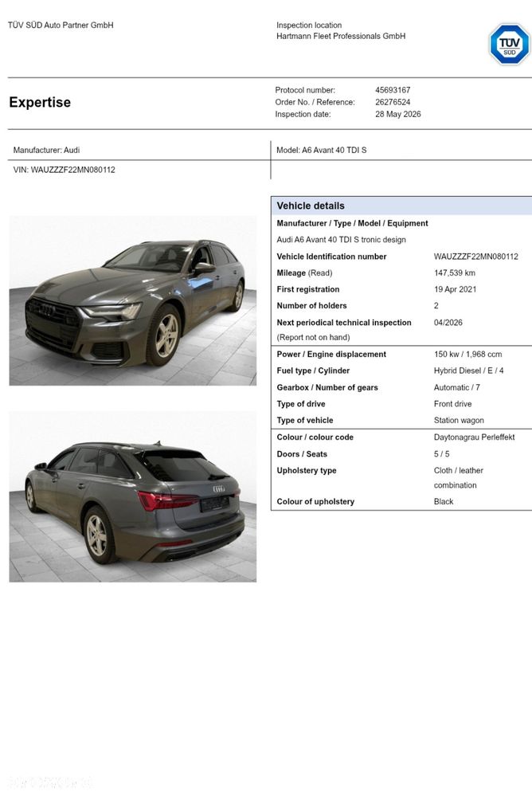Select gearbox value 'Automatic / 7'
532x796 pixels.
click(x=456, y=387)
